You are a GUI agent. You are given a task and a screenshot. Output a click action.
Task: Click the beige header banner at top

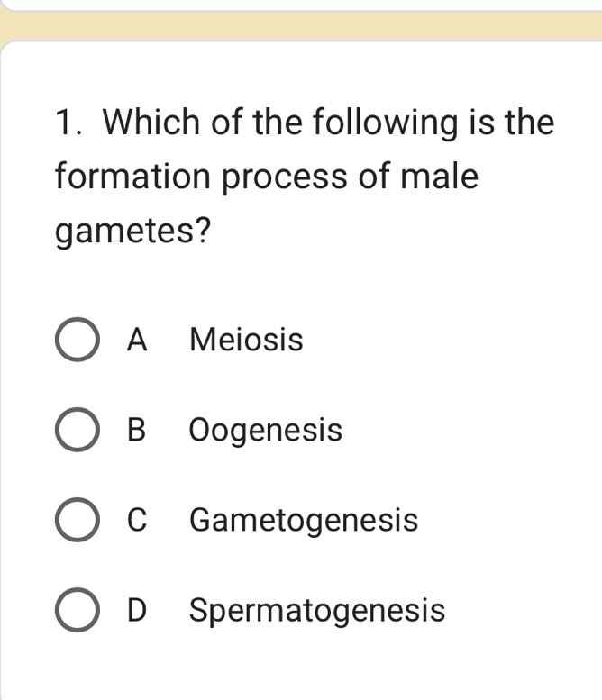pyautogui.click(x=301, y=26)
